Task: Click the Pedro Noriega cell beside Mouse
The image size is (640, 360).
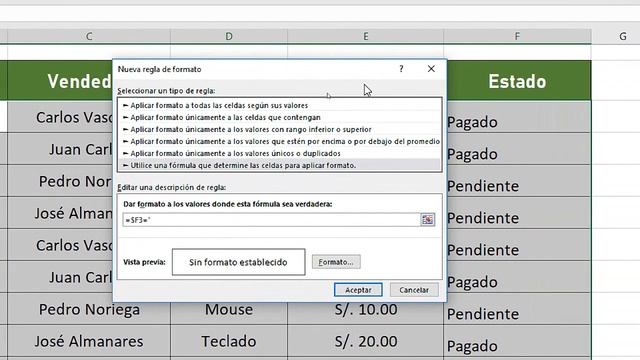Action: 89,309
